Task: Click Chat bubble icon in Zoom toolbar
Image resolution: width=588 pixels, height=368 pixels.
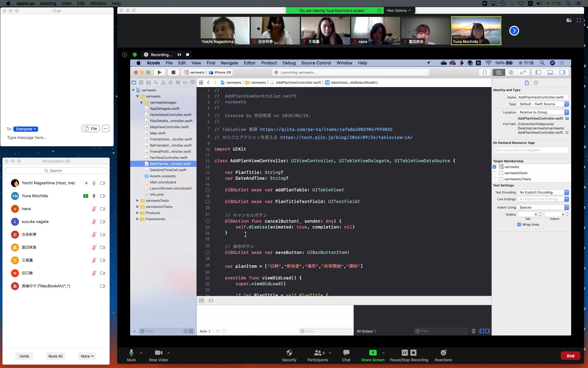Action: (346, 353)
